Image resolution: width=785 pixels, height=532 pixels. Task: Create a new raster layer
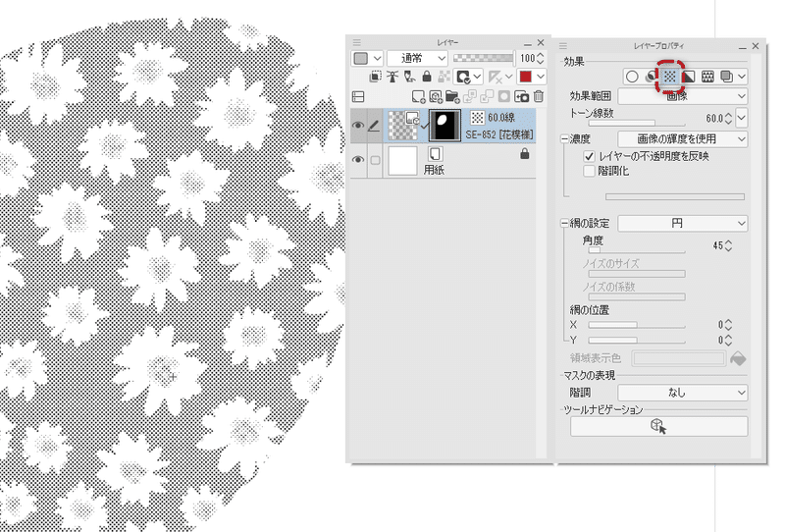coord(418,96)
